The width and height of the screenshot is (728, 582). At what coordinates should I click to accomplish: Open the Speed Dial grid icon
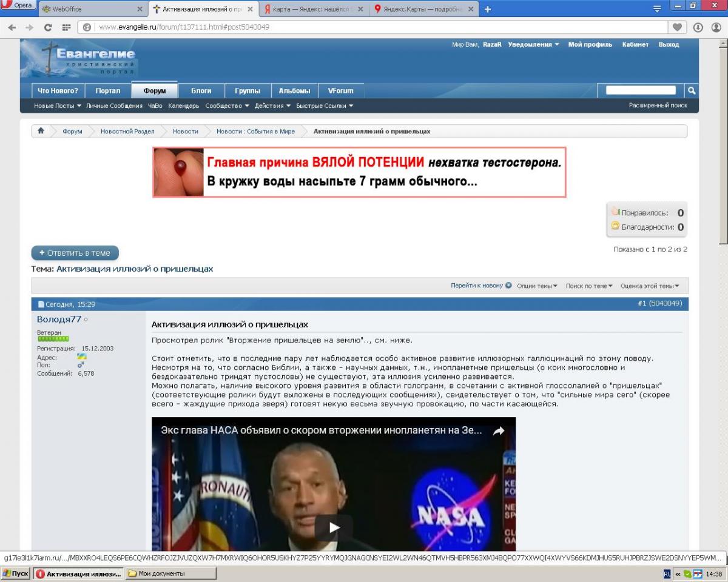tap(66, 27)
